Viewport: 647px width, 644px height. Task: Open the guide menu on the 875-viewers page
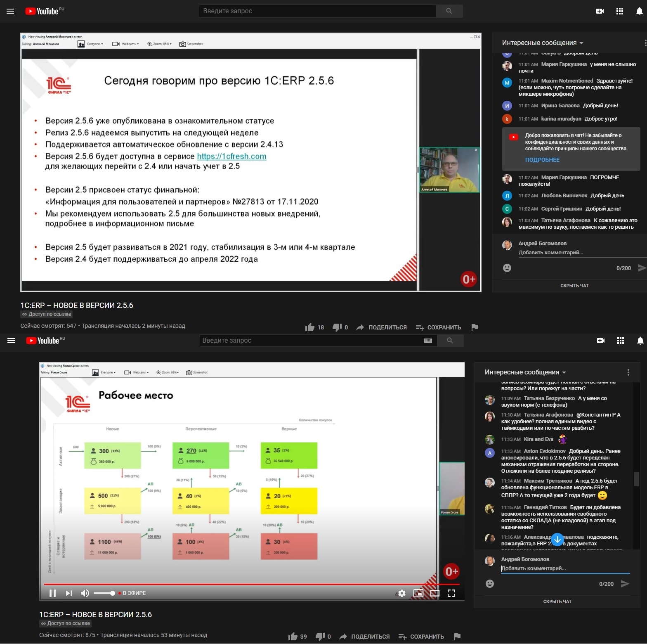(x=11, y=341)
